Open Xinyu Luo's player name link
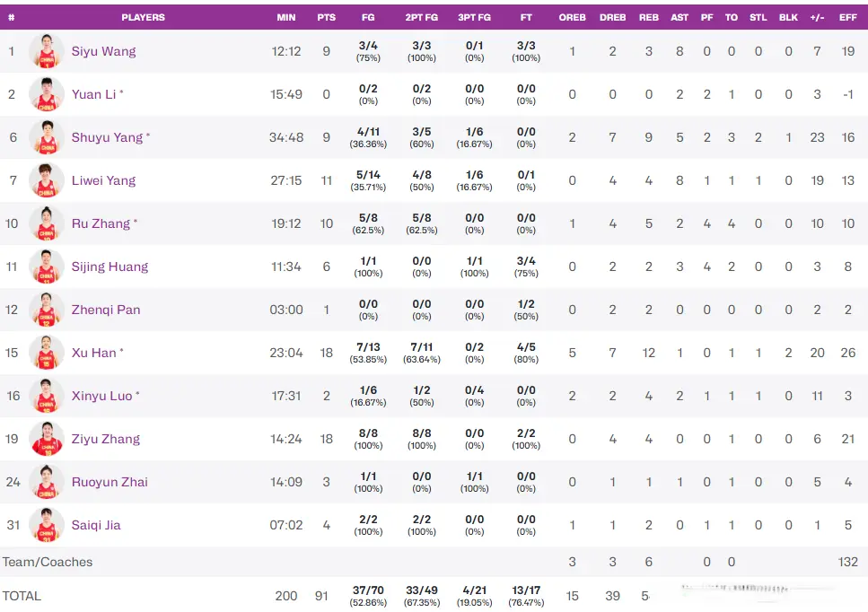This screenshot has width=868, height=612. [x=101, y=396]
